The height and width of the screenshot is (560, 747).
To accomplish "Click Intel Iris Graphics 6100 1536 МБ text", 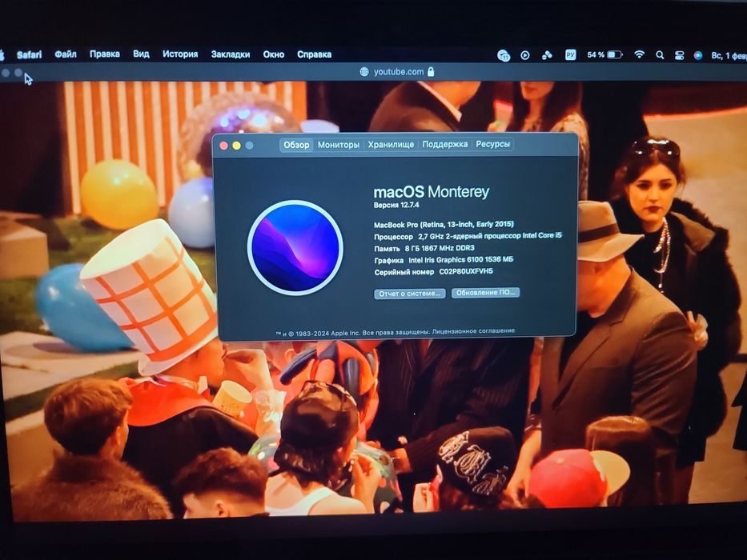I will coord(460,260).
